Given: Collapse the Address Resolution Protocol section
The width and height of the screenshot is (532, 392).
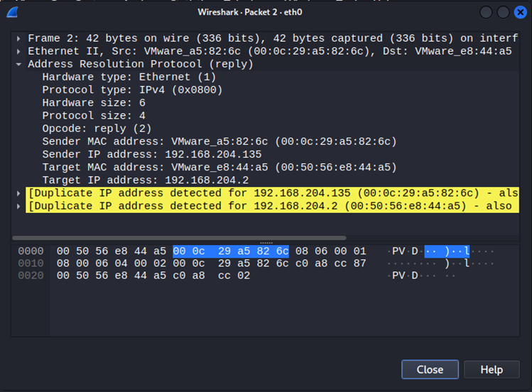Looking at the screenshot, I should 19,64.
